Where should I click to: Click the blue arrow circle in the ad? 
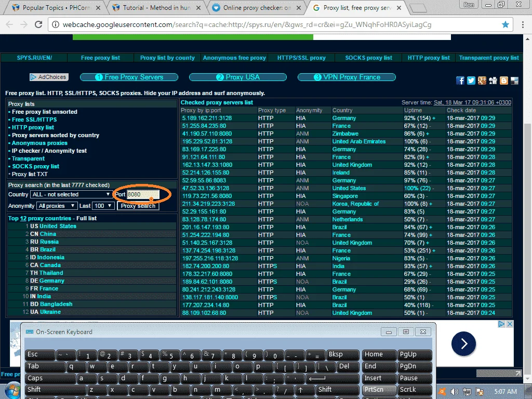463,344
